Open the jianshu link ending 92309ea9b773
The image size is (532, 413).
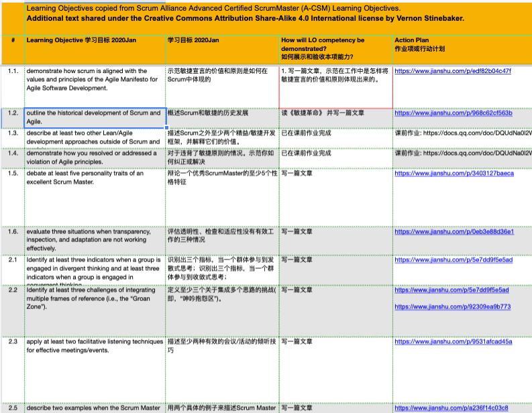(452, 307)
